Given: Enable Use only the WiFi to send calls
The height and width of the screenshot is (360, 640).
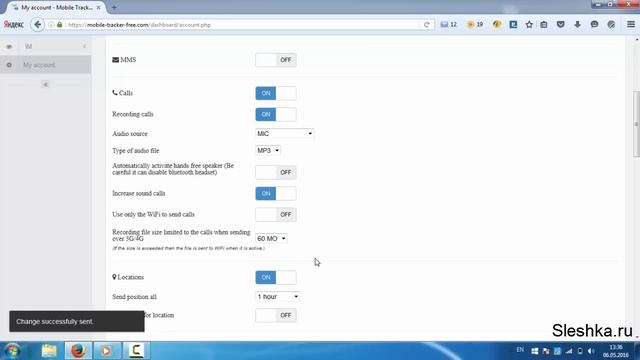Looking at the screenshot, I should point(276,215).
